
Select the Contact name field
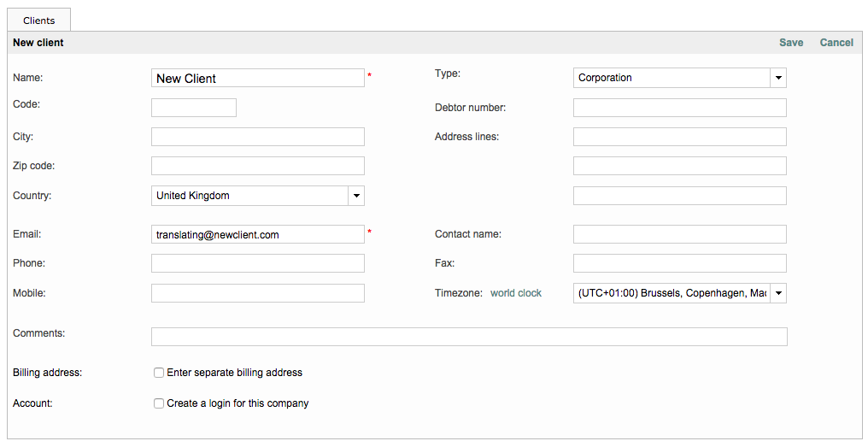tap(679, 234)
